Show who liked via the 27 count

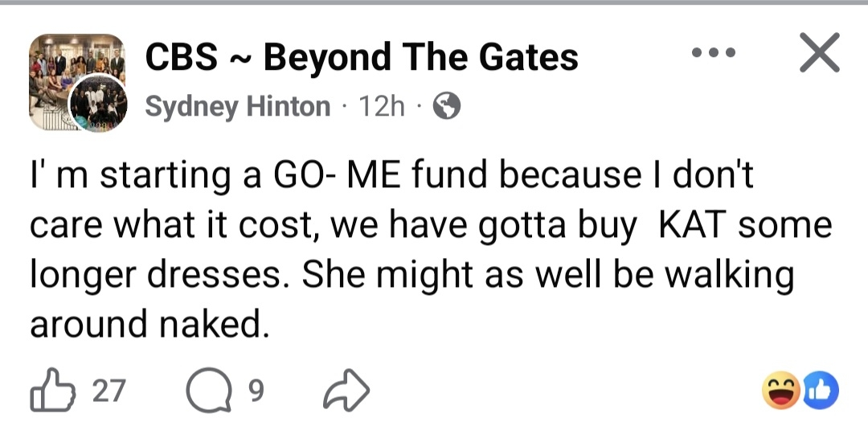[108, 391]
